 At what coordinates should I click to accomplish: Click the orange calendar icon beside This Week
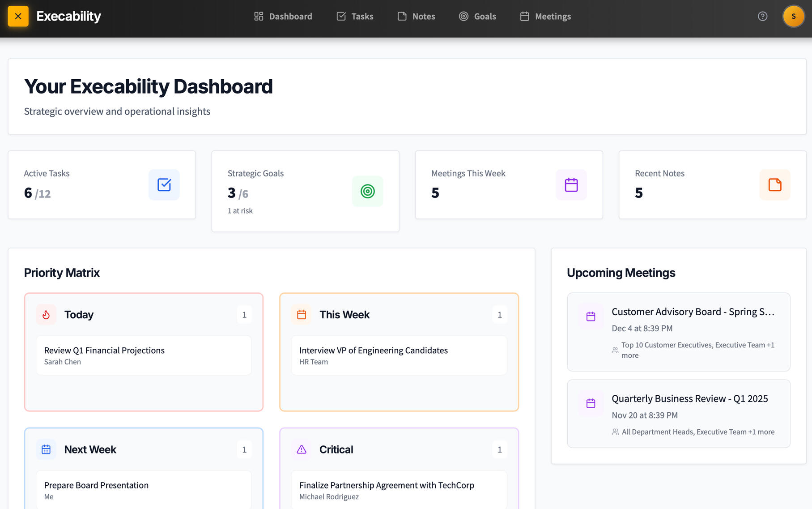[302, 315]
